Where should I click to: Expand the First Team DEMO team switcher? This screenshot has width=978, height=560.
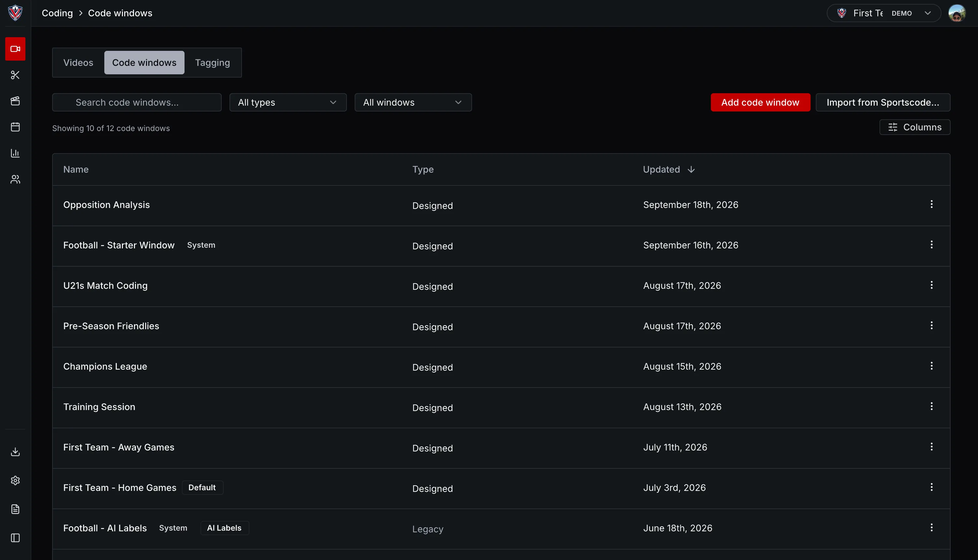(883, 13)
